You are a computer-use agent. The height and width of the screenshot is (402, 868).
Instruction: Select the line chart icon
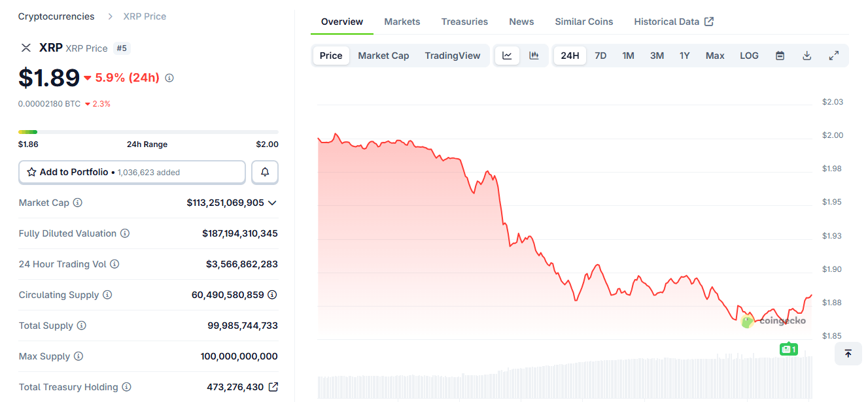coord(507,56)
